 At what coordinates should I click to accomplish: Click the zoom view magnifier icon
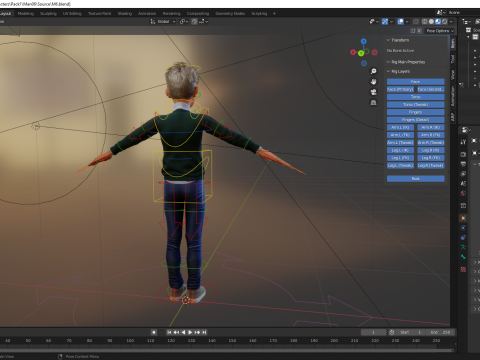(x=374, y=71)
